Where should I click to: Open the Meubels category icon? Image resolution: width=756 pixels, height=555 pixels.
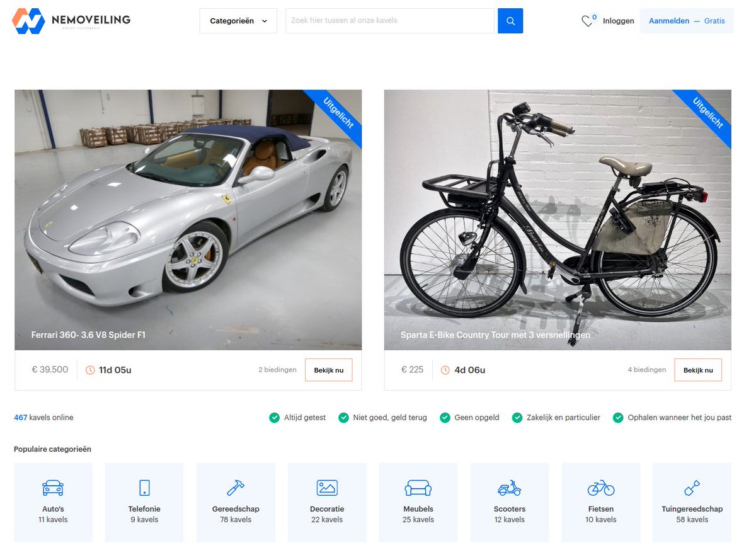[x=418, y=488]
